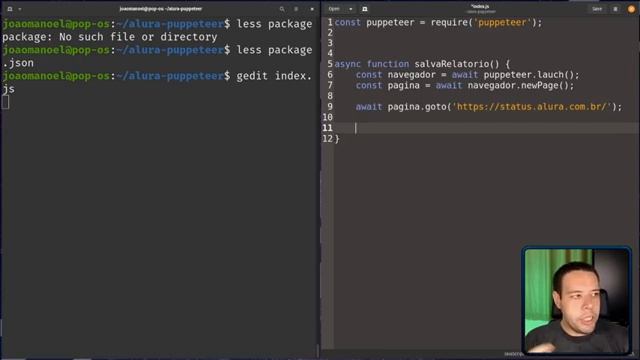
Task: Click the terminal search magnifier icon
Action: click(x=282, y=9)
